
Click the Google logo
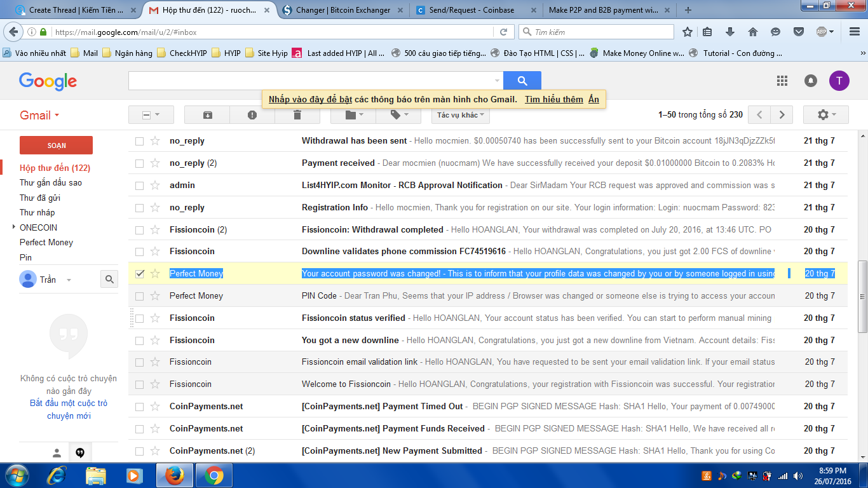48,81
